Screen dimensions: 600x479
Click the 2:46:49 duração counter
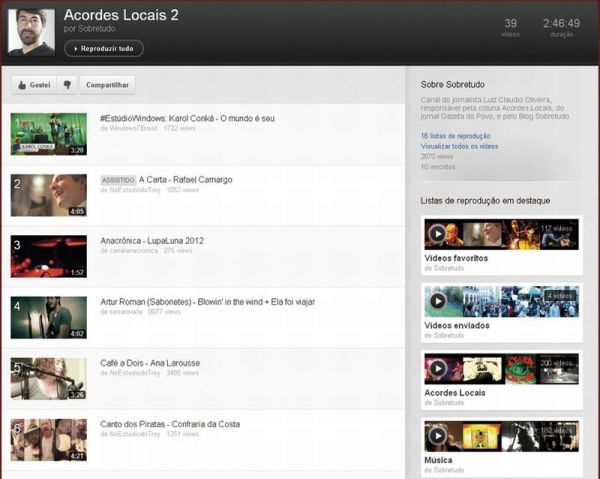tap(561, 27)
